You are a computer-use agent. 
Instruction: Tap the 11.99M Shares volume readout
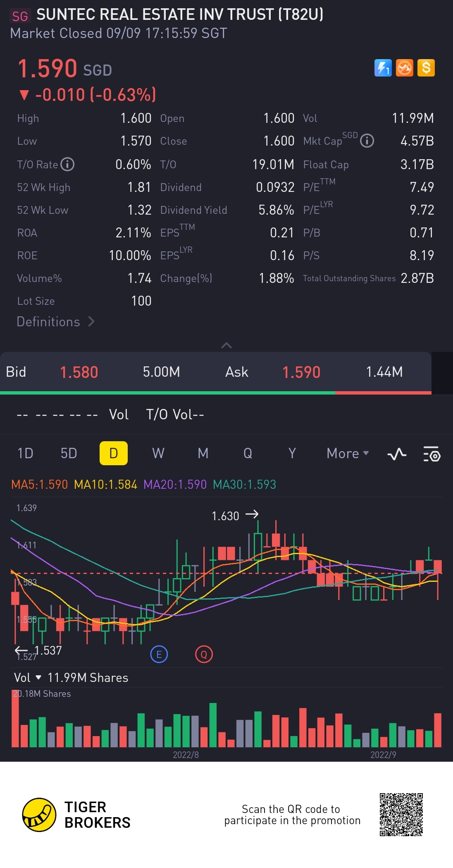[88, 677]
